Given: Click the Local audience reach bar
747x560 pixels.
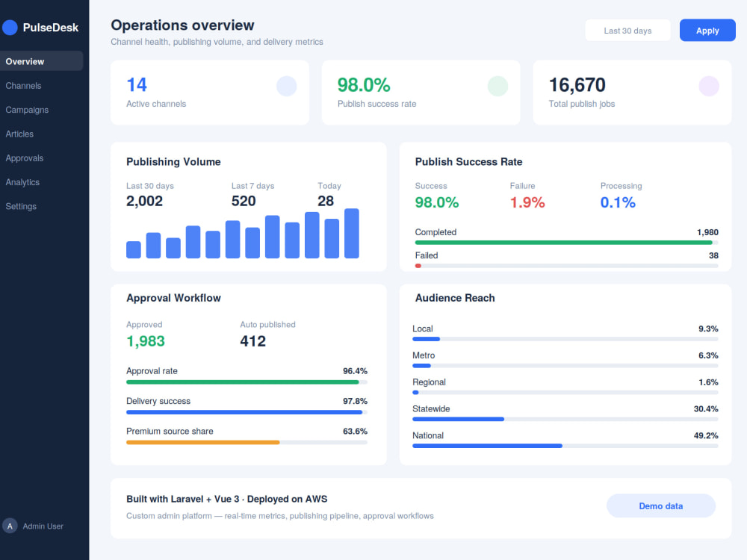Looking at the screenshot, I should pos(565,339).
